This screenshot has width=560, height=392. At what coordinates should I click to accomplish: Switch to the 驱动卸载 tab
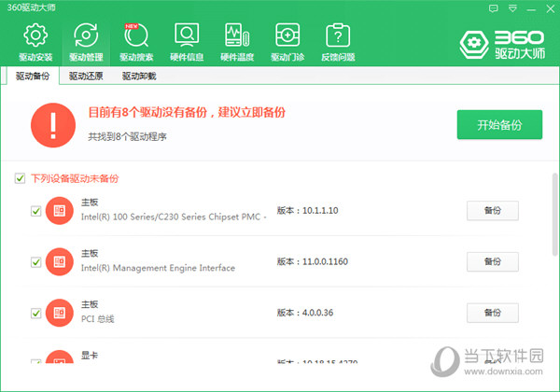point(139,76)
